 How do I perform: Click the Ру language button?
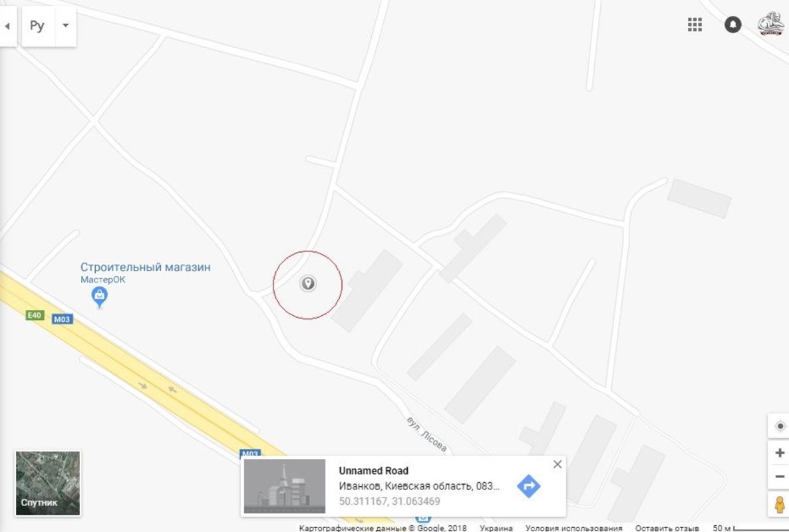(x=38, y=25)
